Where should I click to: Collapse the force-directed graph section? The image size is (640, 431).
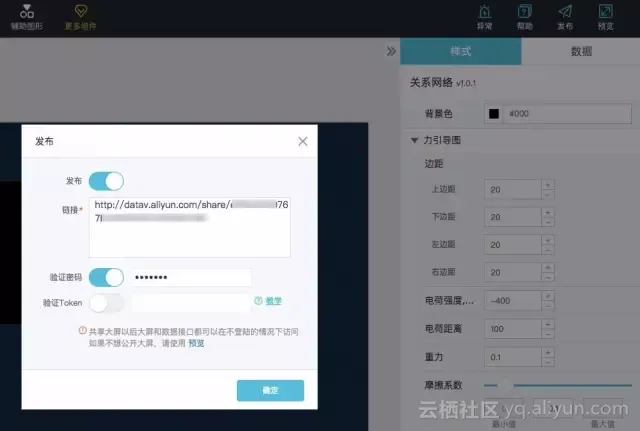414,140
